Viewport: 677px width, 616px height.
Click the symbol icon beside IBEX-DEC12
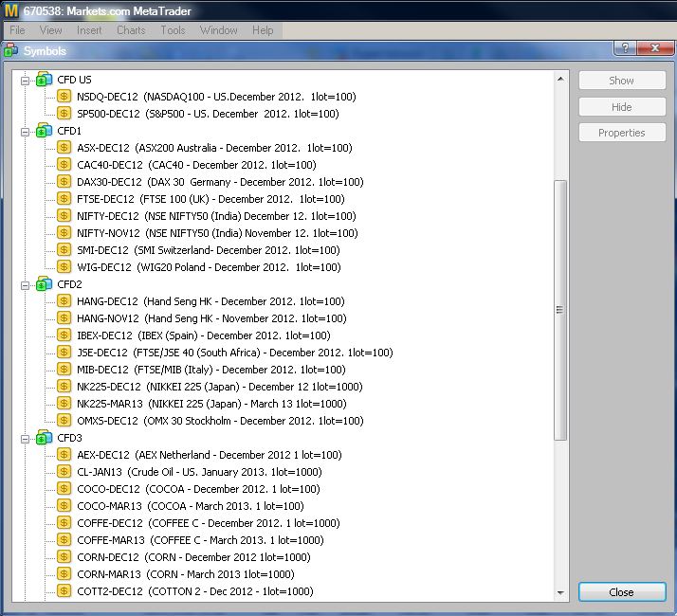(x=64, y=335)
